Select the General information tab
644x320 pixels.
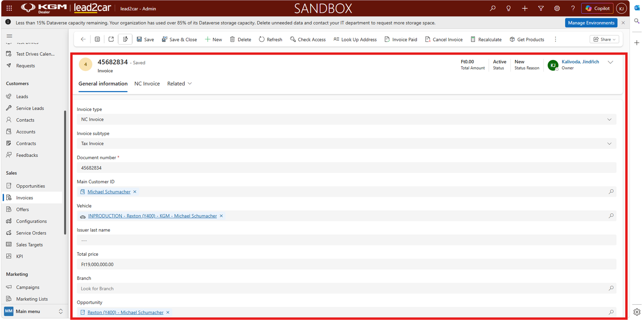point(103,84)
